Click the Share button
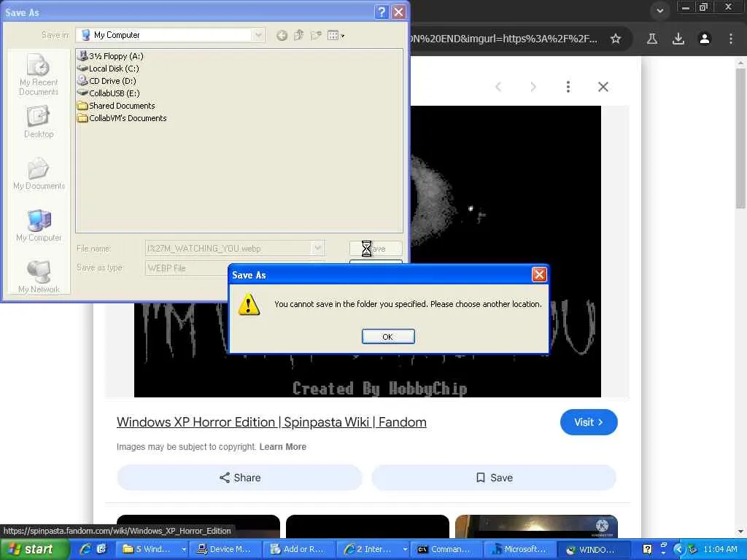The image size is (747, 560). [239, 478]
